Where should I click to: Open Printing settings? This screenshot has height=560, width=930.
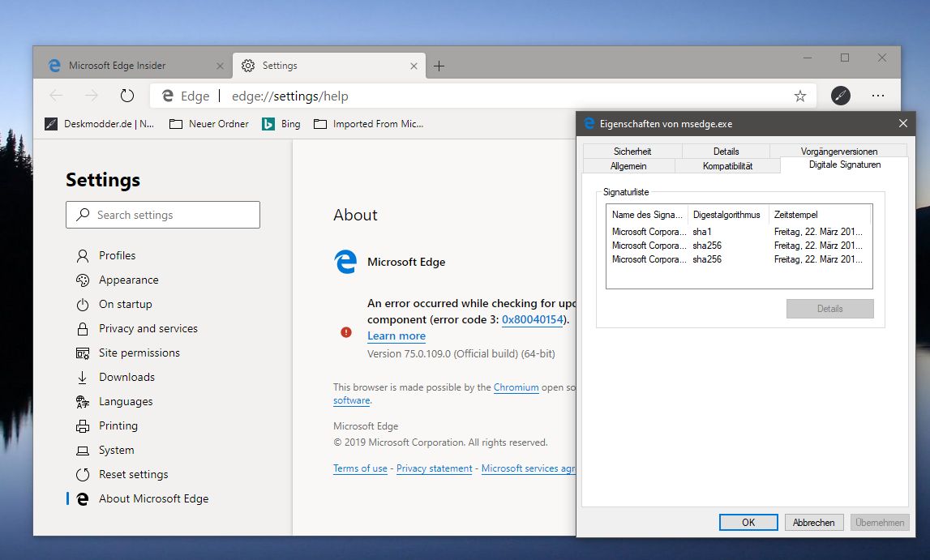tap(118, 425)
